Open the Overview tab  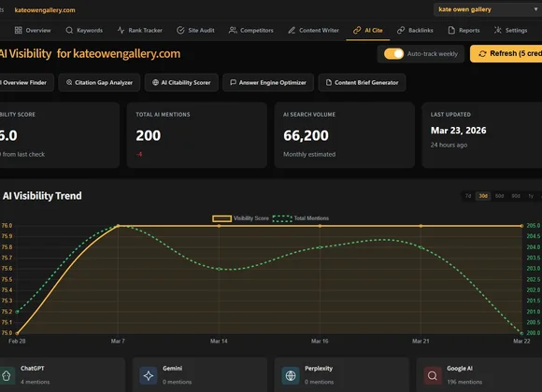point(33,31)
